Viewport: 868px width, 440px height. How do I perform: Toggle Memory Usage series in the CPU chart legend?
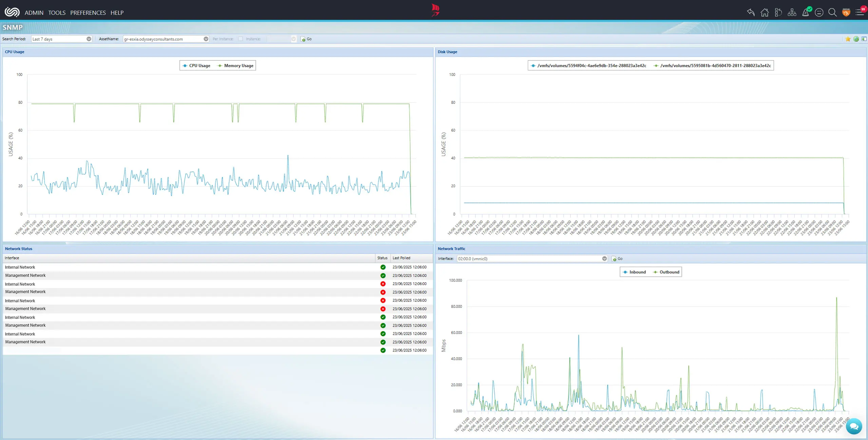(x=235, y=65)
